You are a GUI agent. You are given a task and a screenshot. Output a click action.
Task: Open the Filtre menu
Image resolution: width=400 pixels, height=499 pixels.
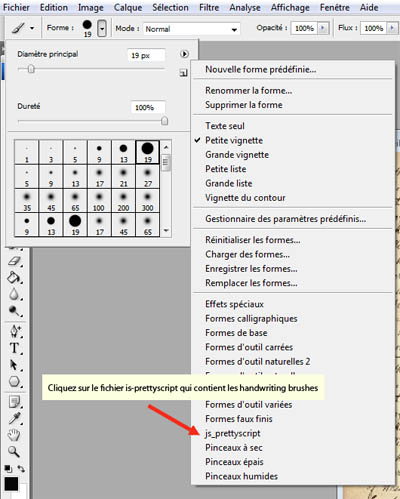point(209,7)
